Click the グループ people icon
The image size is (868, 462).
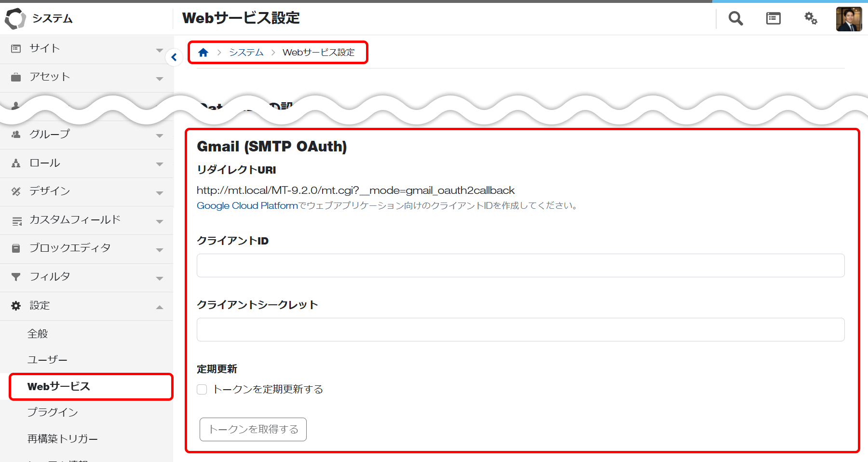point(16,134)
